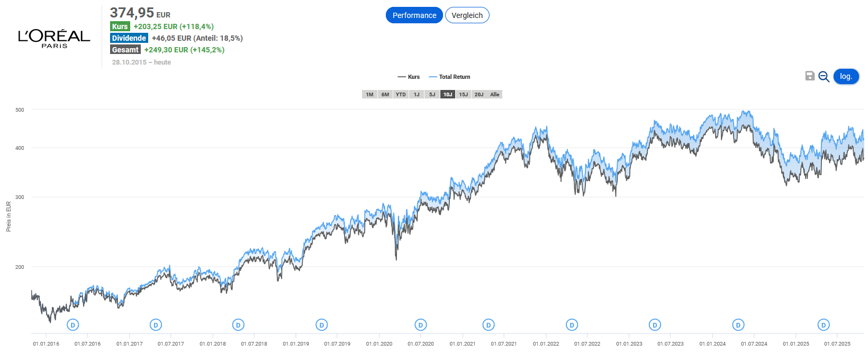Click the save chart icon
This screenshot has height=353, width=868.
[x=810, y=76]
